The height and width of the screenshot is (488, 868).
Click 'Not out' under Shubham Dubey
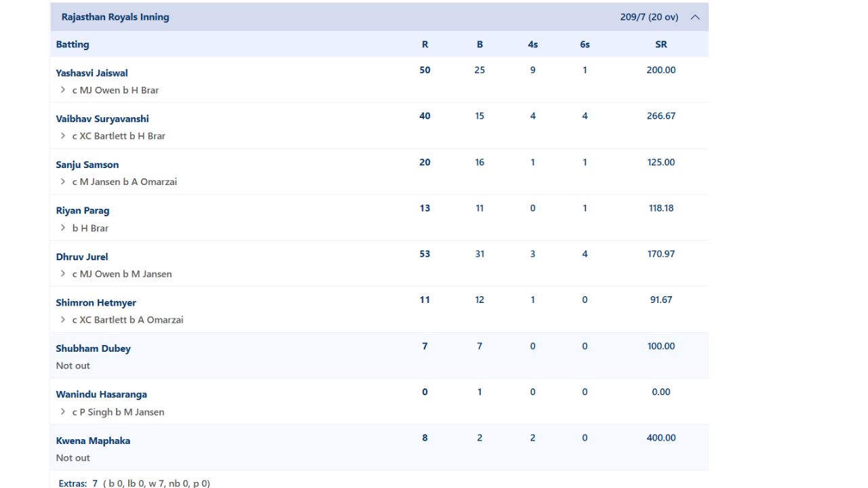(73, 365)
